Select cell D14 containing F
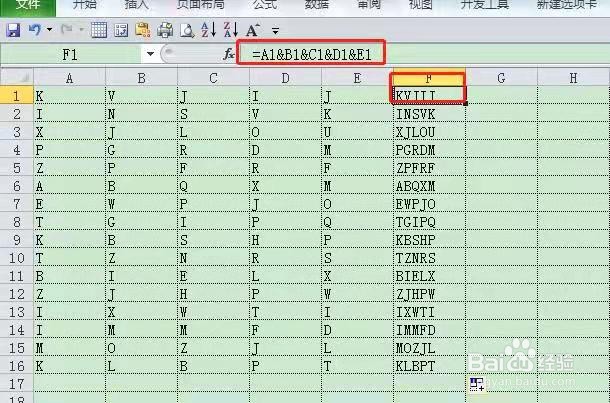This screenshot has height=403, width=610. [285, 330]
